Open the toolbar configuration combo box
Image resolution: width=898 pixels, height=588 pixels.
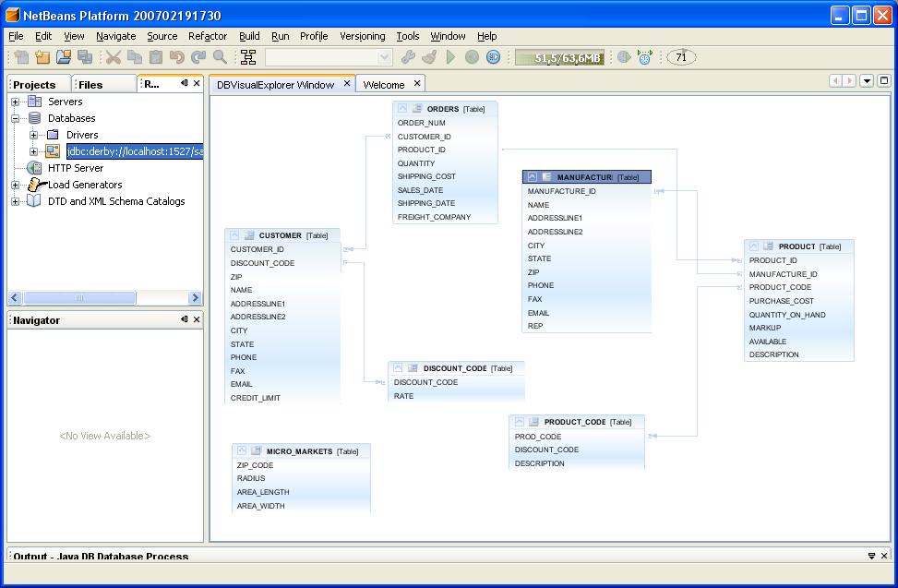click(329, 57)
